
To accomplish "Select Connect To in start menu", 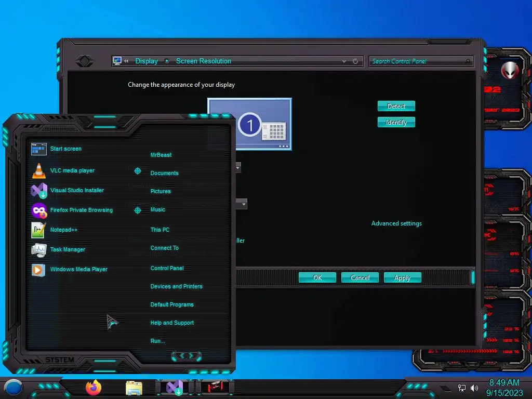I will pyautogui.click(x=165, y=248).
